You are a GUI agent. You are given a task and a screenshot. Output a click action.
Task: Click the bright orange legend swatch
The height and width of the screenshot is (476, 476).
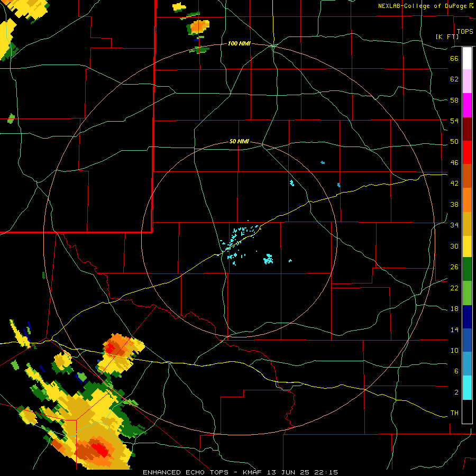(x=467, y=200)
